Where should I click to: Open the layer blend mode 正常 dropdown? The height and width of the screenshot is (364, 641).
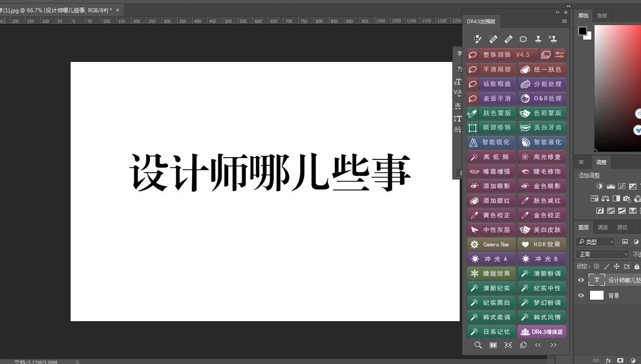602,254
